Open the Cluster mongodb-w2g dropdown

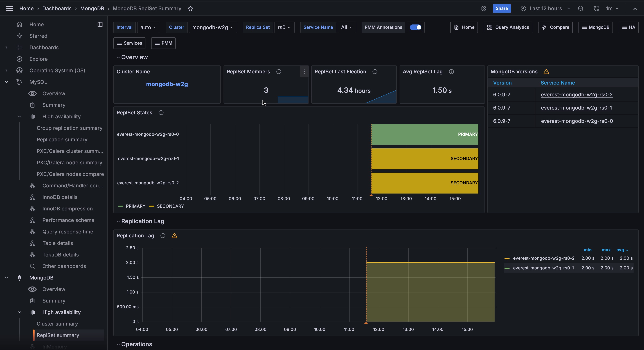point(213,27)
